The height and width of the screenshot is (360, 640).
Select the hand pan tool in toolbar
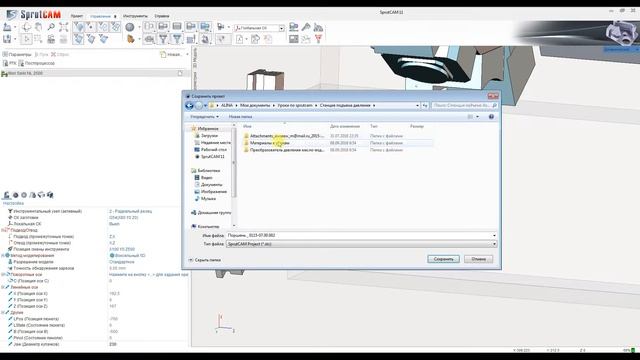38,27
